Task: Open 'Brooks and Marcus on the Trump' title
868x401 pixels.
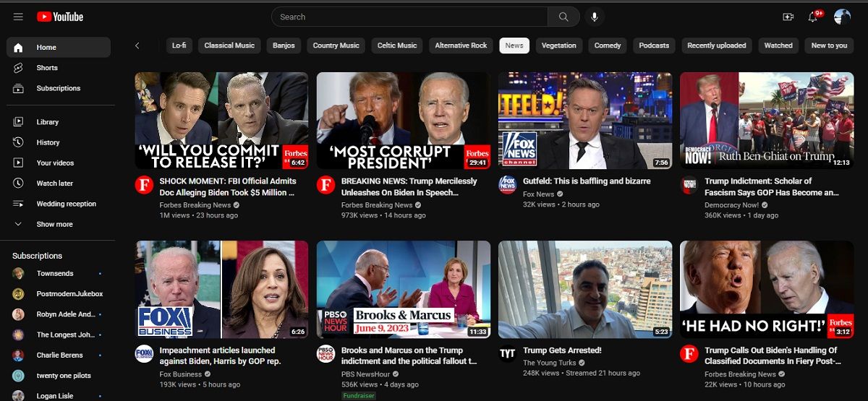Action: coord(409,355)
